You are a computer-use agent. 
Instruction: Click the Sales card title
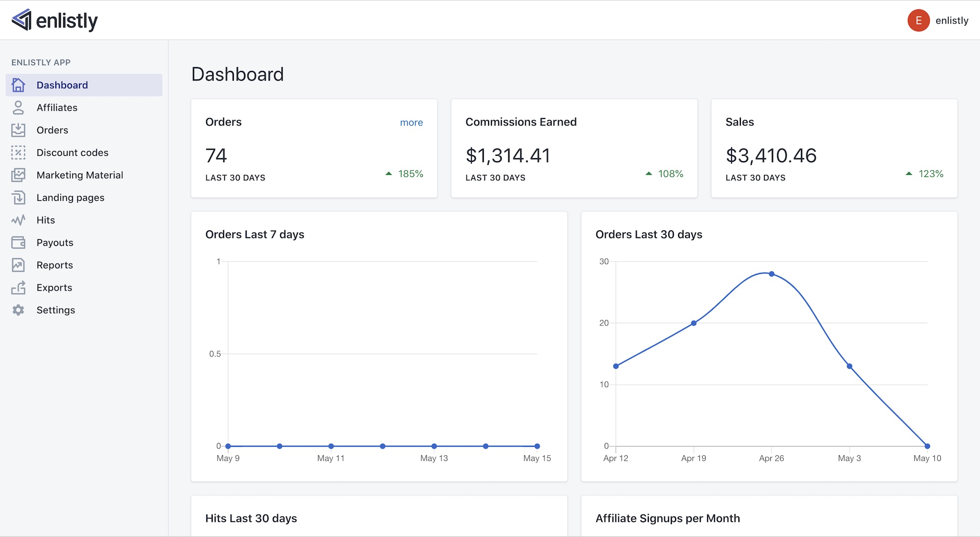[739, 122]
